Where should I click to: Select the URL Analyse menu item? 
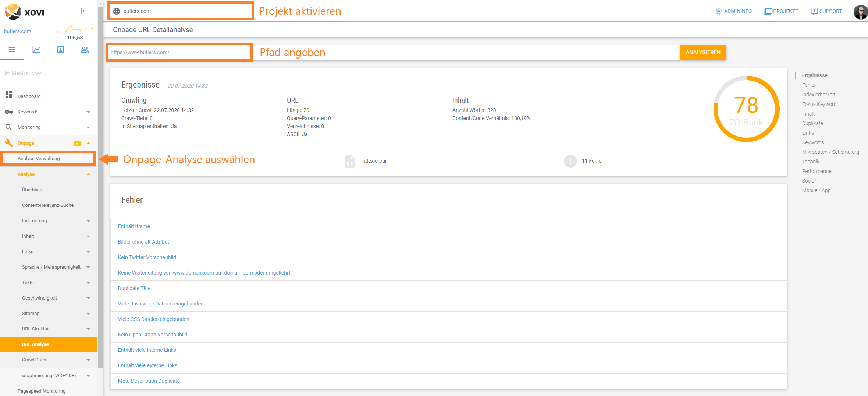49,344
